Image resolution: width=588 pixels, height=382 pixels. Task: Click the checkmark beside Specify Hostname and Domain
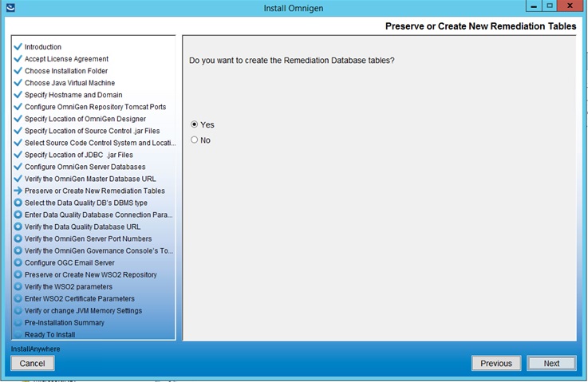[x=18, y=94]
